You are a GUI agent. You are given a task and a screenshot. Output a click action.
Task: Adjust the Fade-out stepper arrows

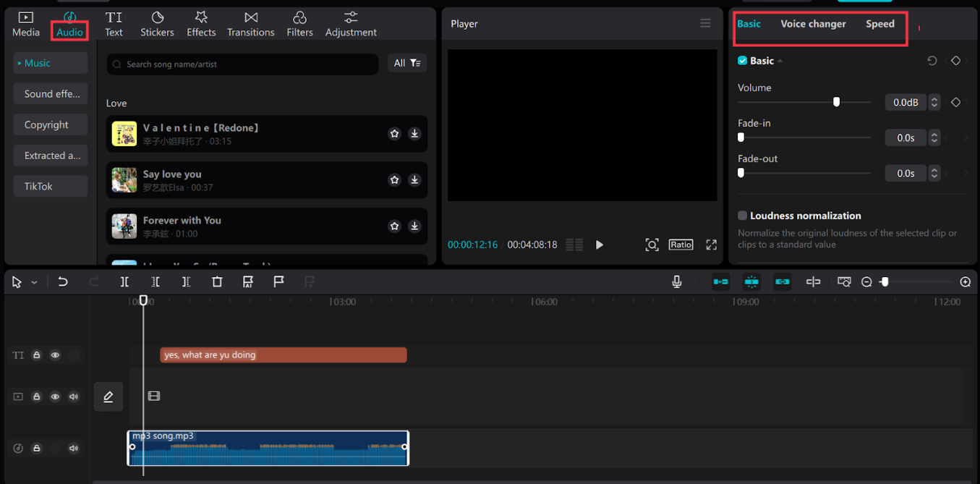(x=934, y=173)
